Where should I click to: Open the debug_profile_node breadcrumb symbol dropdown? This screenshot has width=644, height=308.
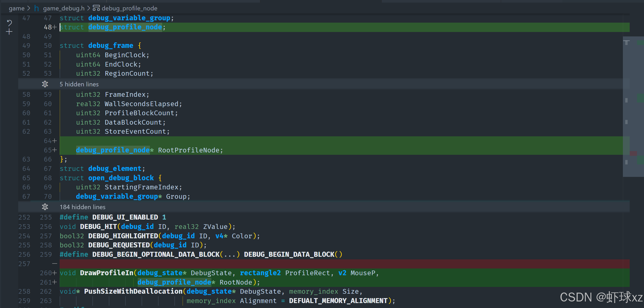129,8
